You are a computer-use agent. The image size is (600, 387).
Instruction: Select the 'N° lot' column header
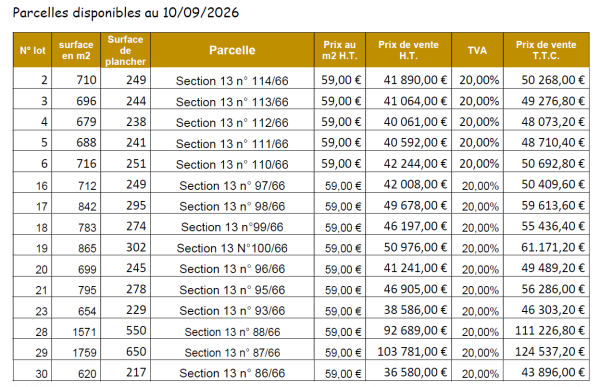[x=33, y=50]
